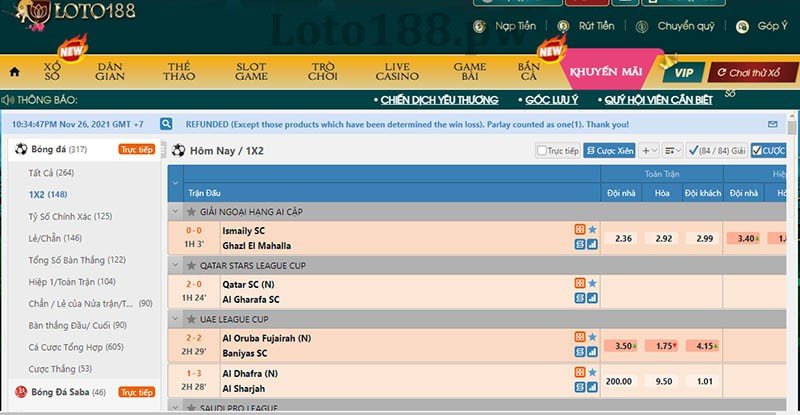Open the DÂN GIAN menu
This screenshot has height=415, width=800.
click(110, 71)
